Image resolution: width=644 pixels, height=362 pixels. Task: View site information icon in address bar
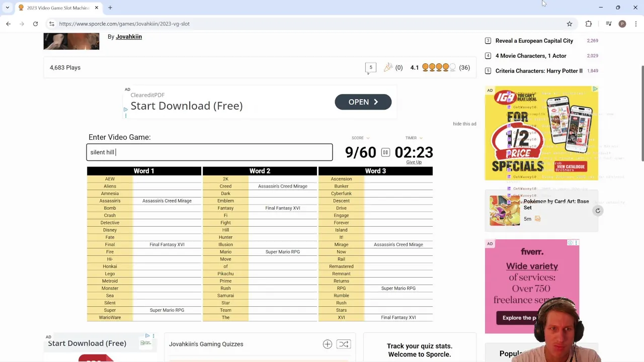pyautogui.click(x=51, y=24)
